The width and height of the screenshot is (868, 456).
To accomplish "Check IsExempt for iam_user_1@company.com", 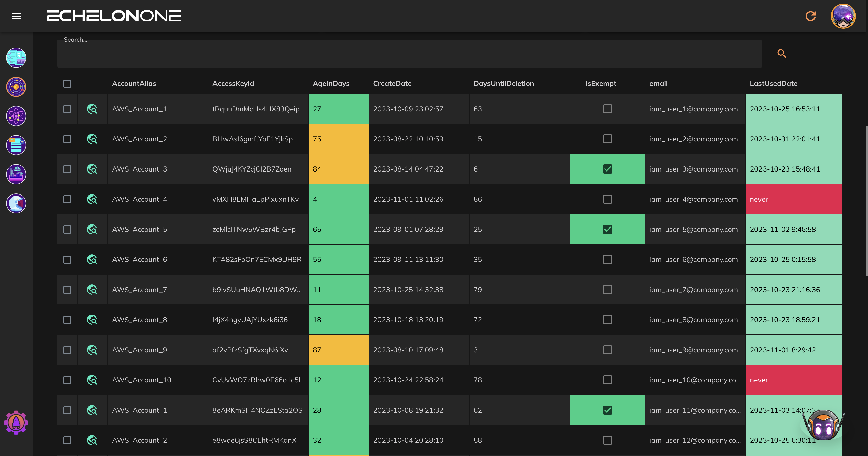I will coord(607,109).
